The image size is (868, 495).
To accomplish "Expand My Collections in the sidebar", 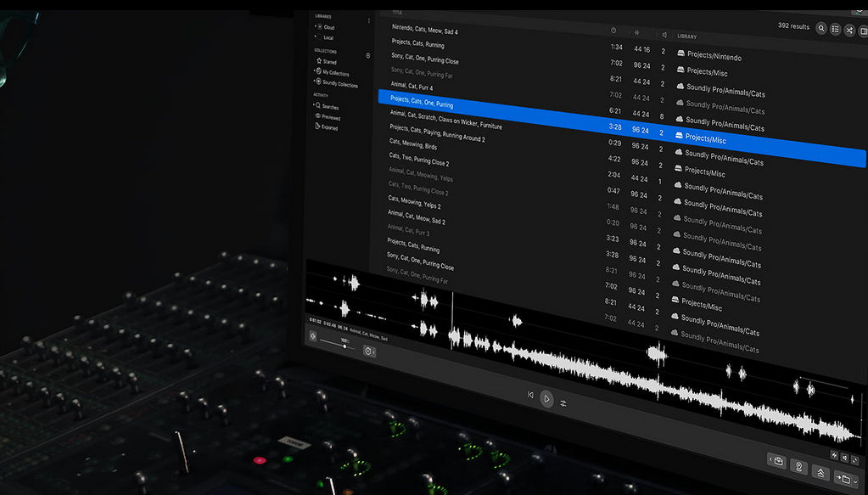I will (x=315, y=71).
